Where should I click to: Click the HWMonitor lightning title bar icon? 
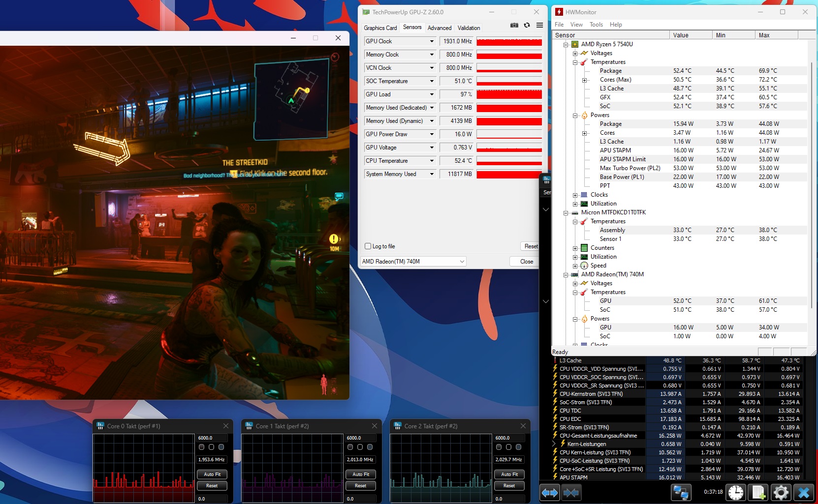tap(559, 12)
